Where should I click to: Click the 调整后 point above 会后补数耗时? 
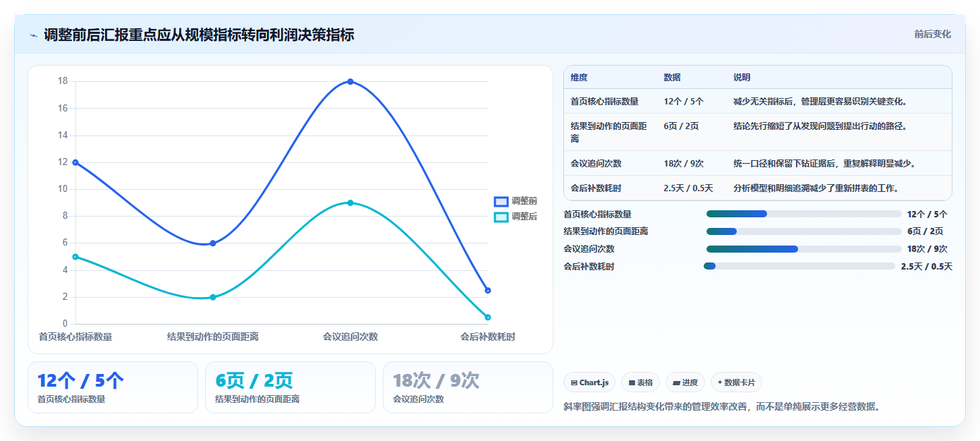pos(488,318)
